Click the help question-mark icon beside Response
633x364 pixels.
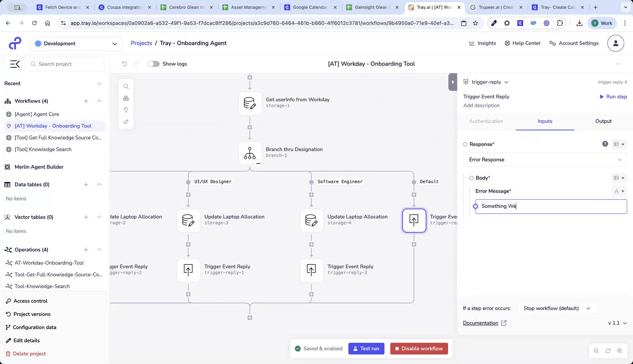point(605,144)
